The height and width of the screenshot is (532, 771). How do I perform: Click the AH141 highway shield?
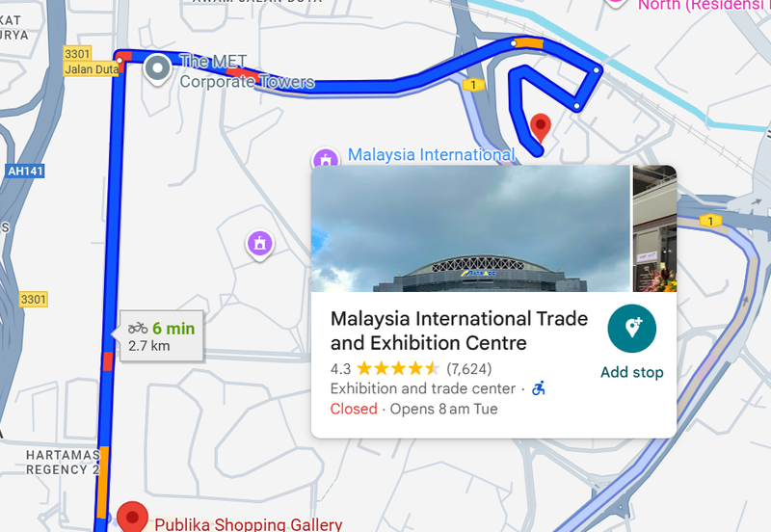pos(26,172)
